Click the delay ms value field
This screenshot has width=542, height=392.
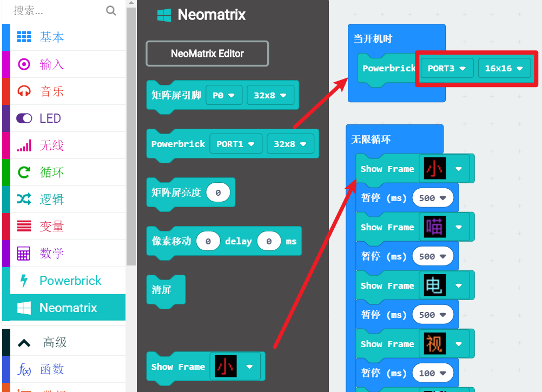click(269, 241)
